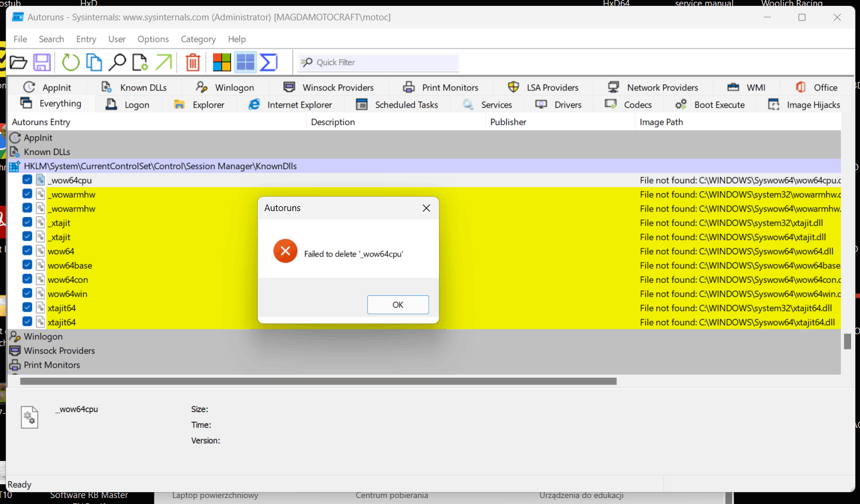Click the blue Copy pages icon
Screen dimensions: 860x504
(94, 62)
